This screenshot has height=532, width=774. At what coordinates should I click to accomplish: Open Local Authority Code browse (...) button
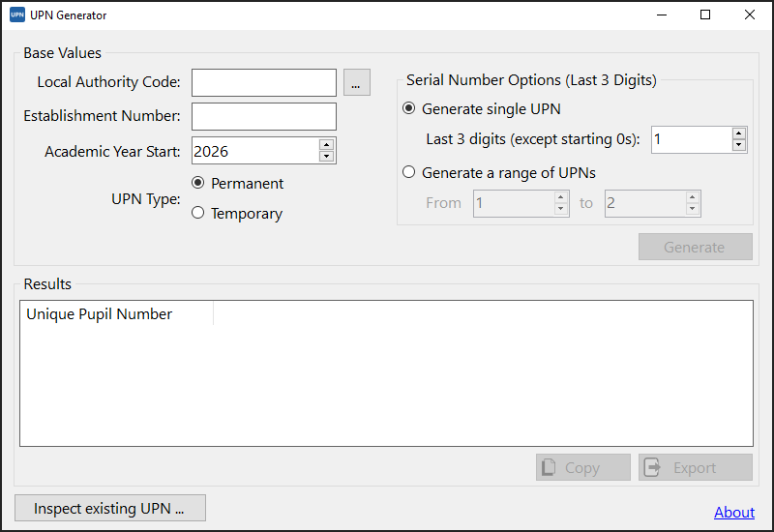point(356,82)
